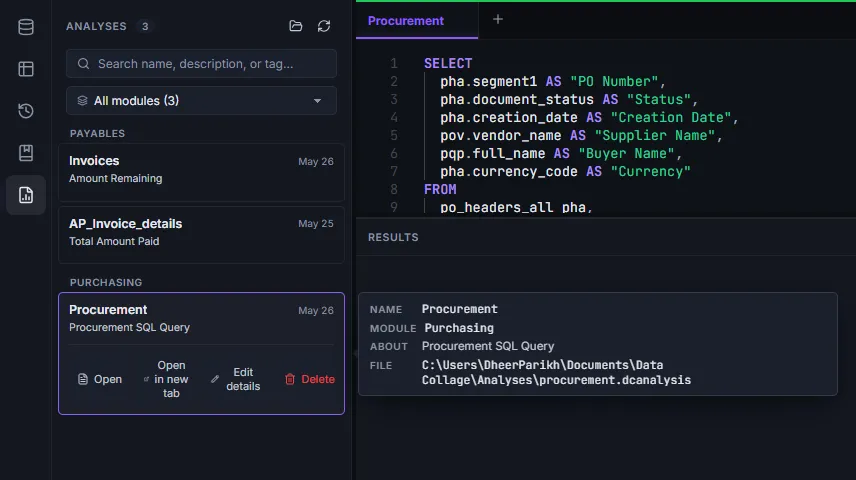Click Total Amount Paid description

click(114, 241)
